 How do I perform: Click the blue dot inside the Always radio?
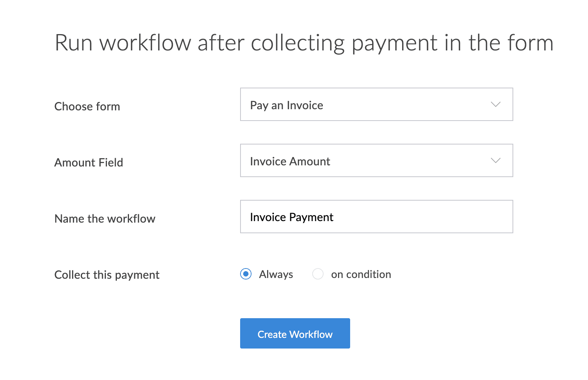coord(246,274)
